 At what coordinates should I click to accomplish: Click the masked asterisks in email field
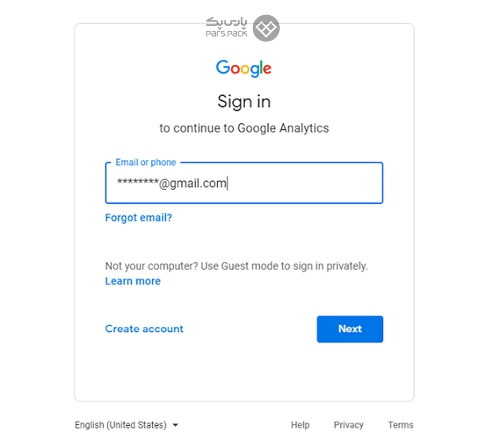click(138, 181)
